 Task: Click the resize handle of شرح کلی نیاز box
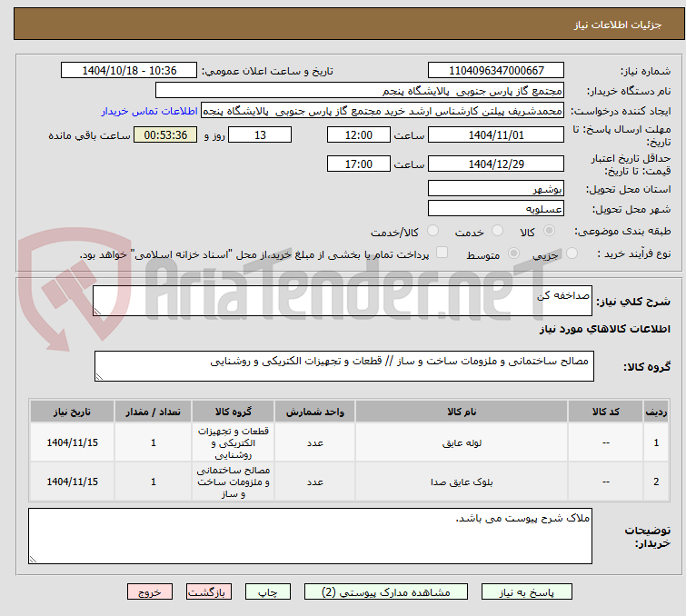click(x=97, y=311)
